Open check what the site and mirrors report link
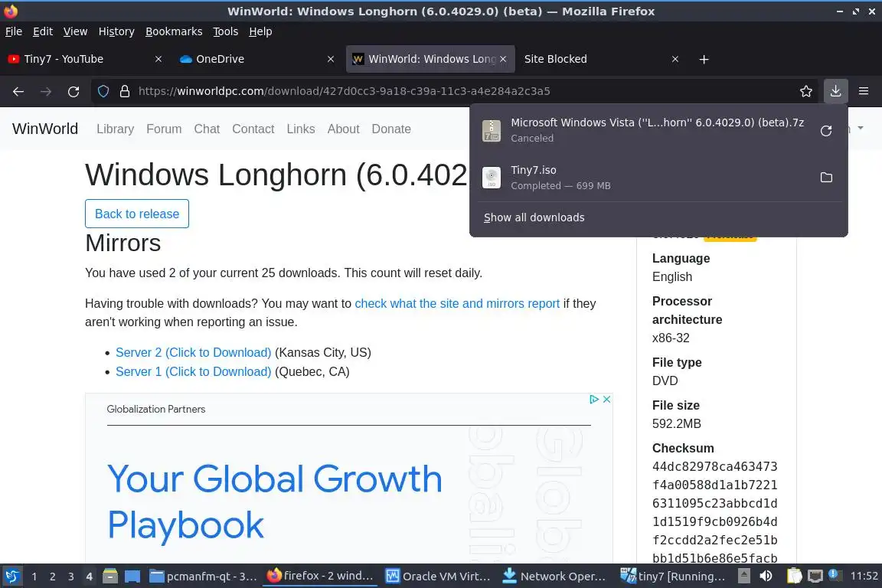This screenshot has width=882, height=588. pos(457,304)
